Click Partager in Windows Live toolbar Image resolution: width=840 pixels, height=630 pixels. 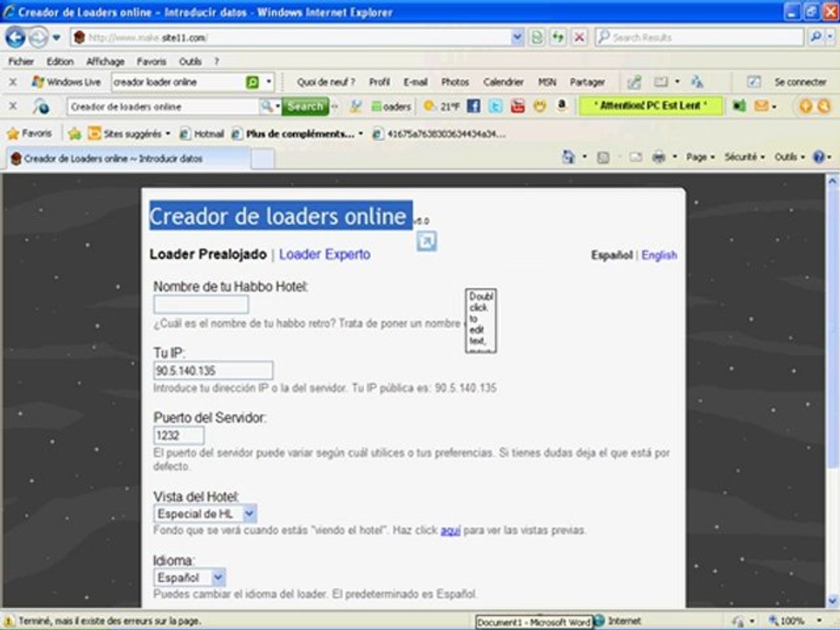(x=587, y=82)
